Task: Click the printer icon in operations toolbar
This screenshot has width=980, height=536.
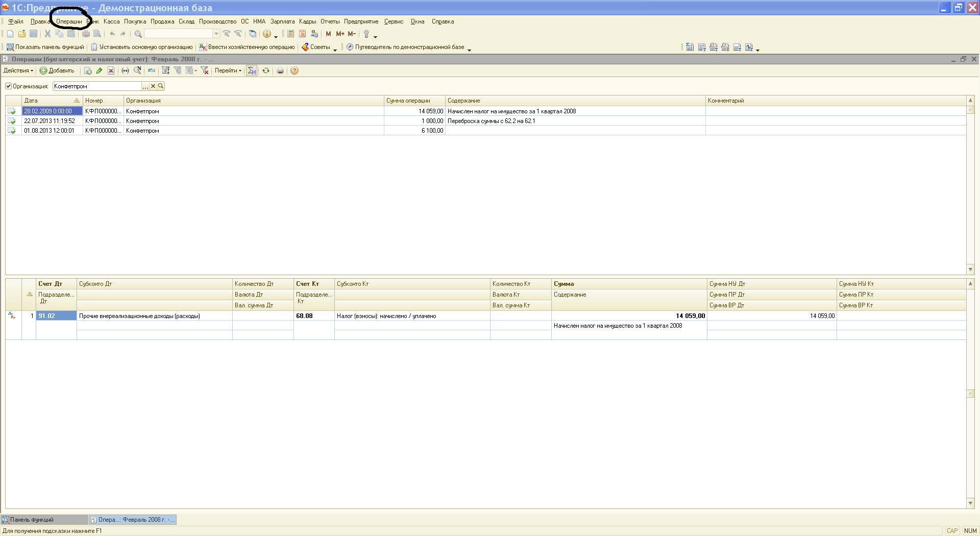Action: pyautogui.click(x=280, y=71)
